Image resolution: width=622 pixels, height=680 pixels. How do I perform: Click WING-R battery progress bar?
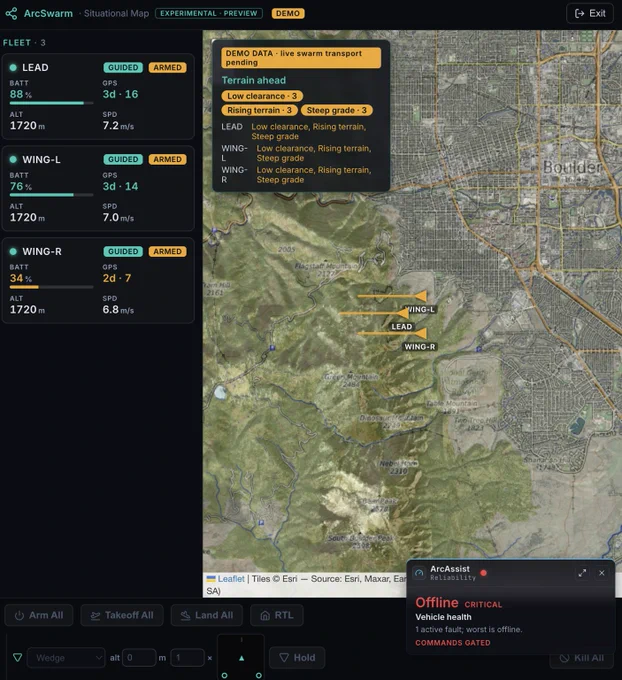(51, 287)
